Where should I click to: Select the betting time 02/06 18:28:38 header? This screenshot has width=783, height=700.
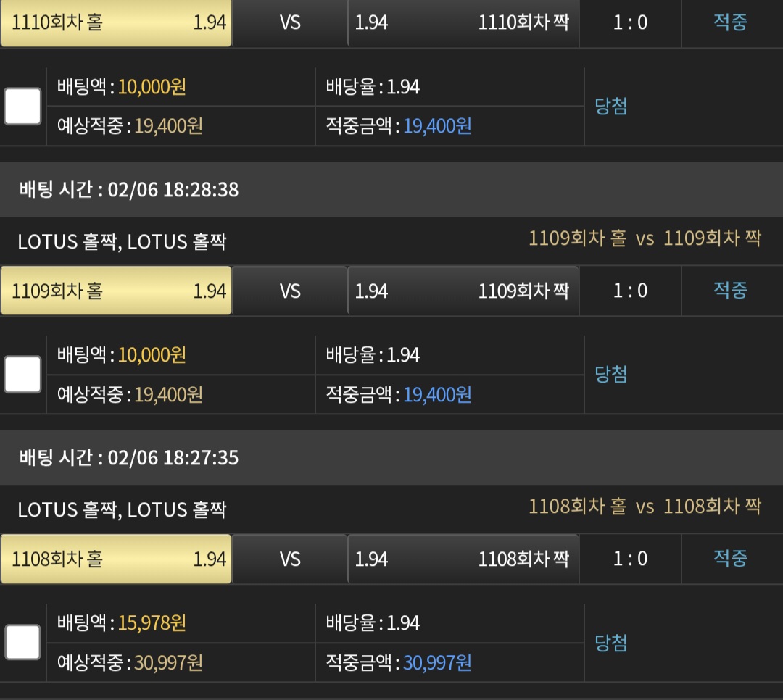129,190
